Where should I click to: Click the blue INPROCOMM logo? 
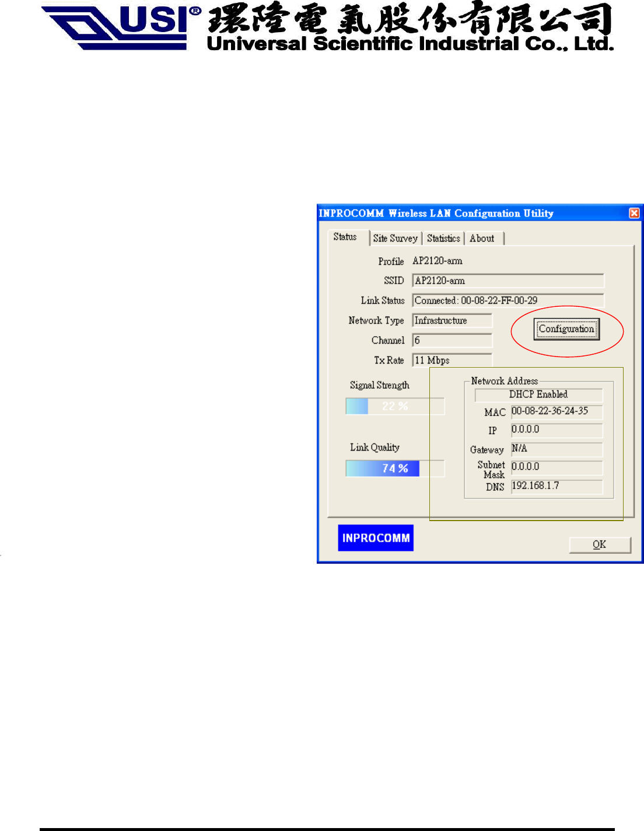(x=376, y=538)
